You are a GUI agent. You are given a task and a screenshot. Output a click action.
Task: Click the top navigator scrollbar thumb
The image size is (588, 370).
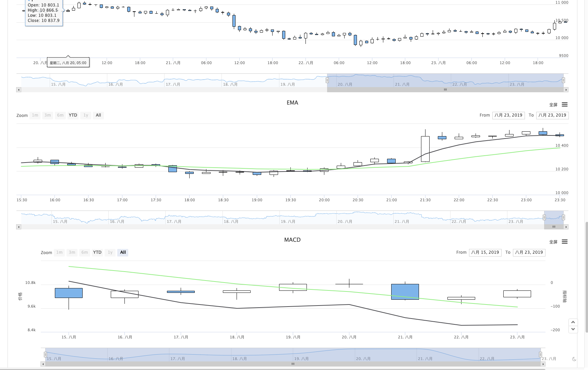[x=445, y=89]
